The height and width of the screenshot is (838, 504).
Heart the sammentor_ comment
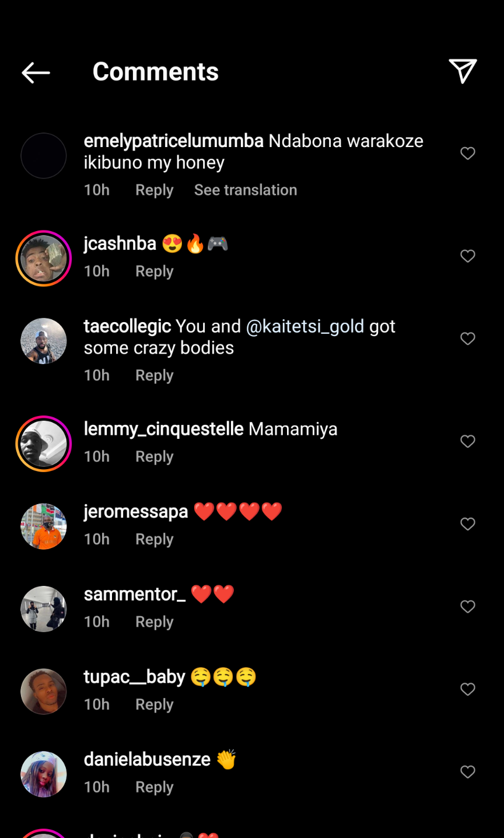(x=468, y=607)
